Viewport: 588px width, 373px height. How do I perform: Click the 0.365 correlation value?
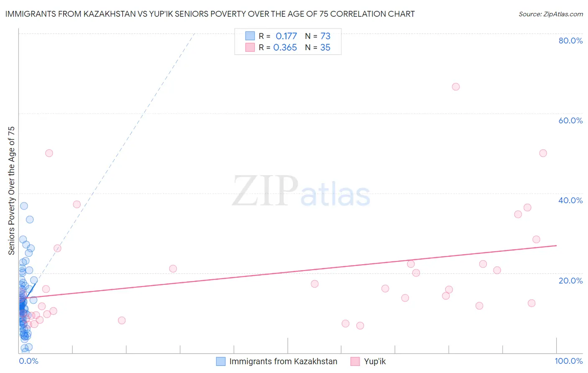click(x=285, y=47)
